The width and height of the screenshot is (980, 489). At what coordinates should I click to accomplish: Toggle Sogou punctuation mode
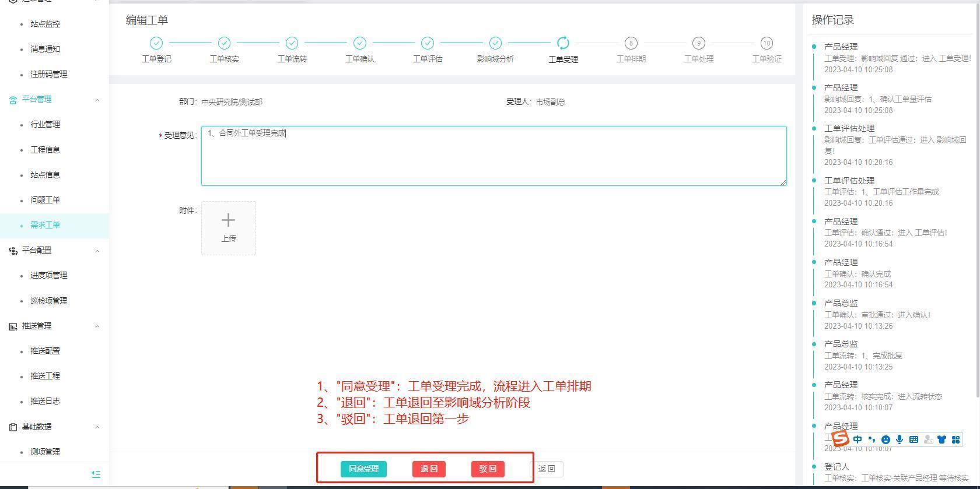click(871, 439)
